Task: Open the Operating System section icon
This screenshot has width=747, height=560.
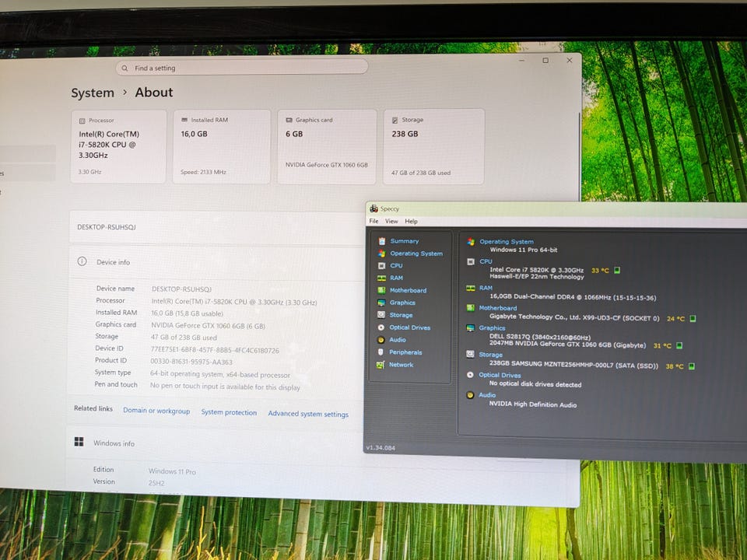Action: pos(382,254)
